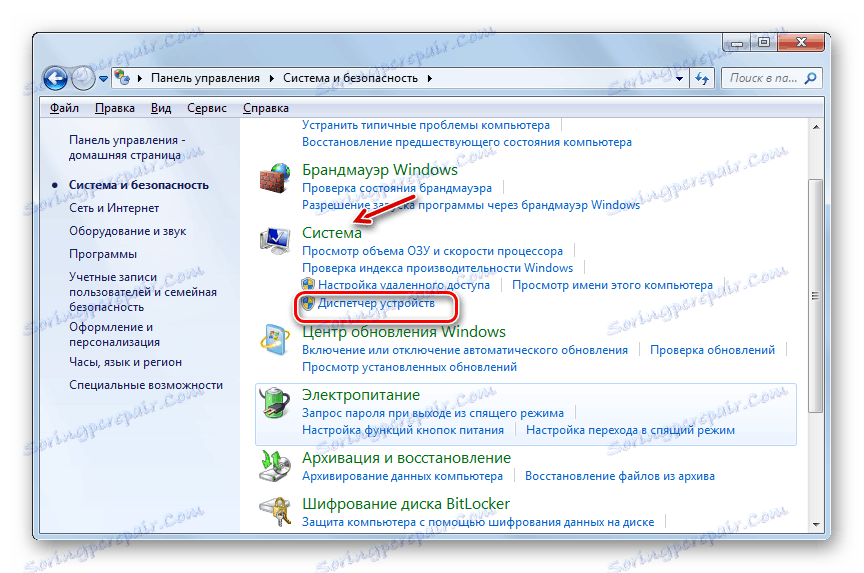Viewport: 864px width, 573px height.
Task: Click the scrollbar up arrow
Action: pos(816,127)
